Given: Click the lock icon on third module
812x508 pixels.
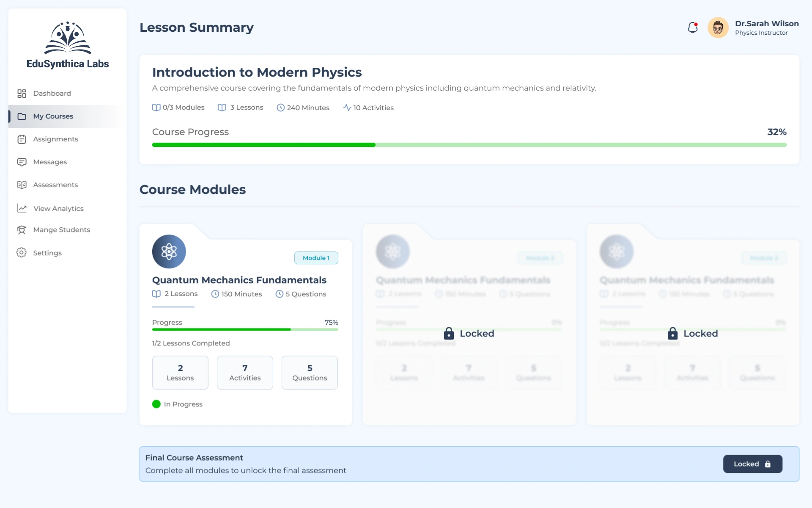Looking at the screenshot, I should [x=672, y=334].
